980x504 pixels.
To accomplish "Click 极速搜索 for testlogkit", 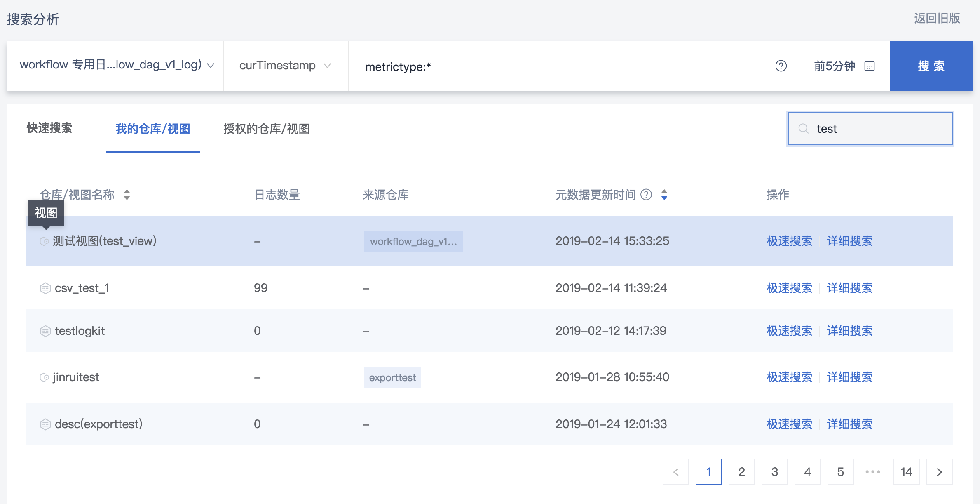I will 789,331.
